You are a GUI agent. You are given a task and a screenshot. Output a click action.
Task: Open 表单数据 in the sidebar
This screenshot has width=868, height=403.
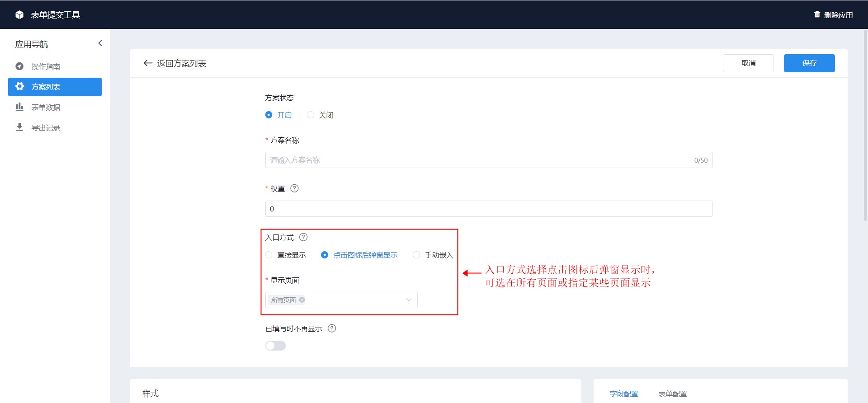point(55,107)
